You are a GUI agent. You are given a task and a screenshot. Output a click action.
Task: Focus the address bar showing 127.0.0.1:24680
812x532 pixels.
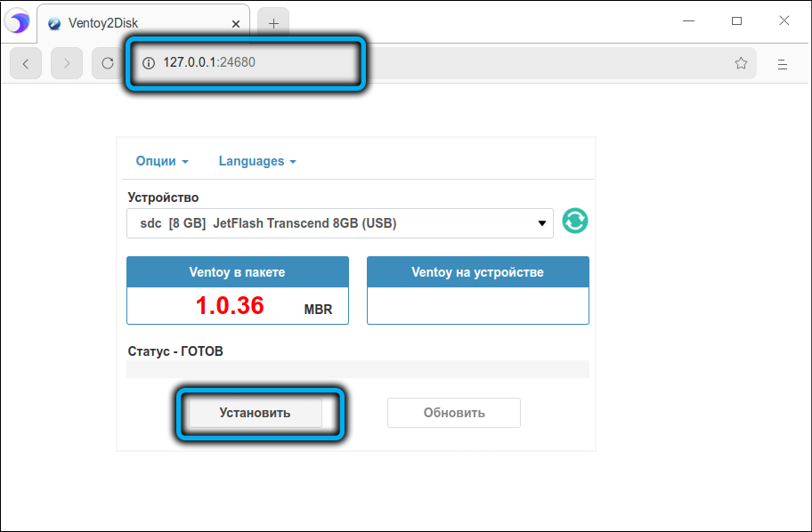click(401, 63)
